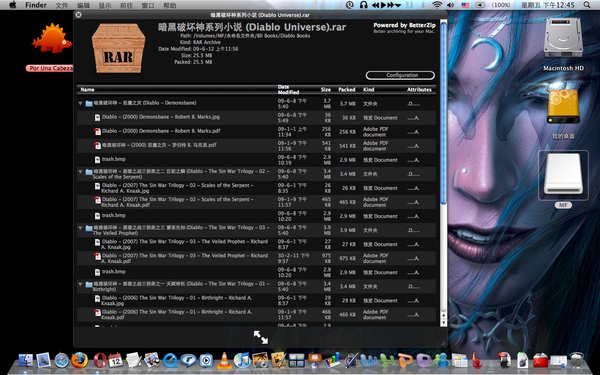Open the iCal calendar icon in Dock
The width and height of the screenshot is (600, 375).
(115, 360)
